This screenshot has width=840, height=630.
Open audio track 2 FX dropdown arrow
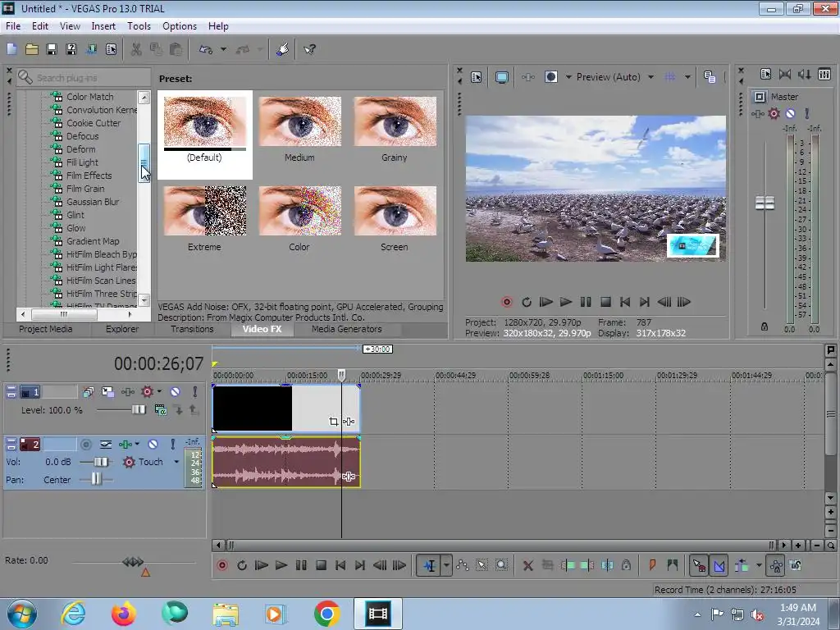[x=137, y=444]
